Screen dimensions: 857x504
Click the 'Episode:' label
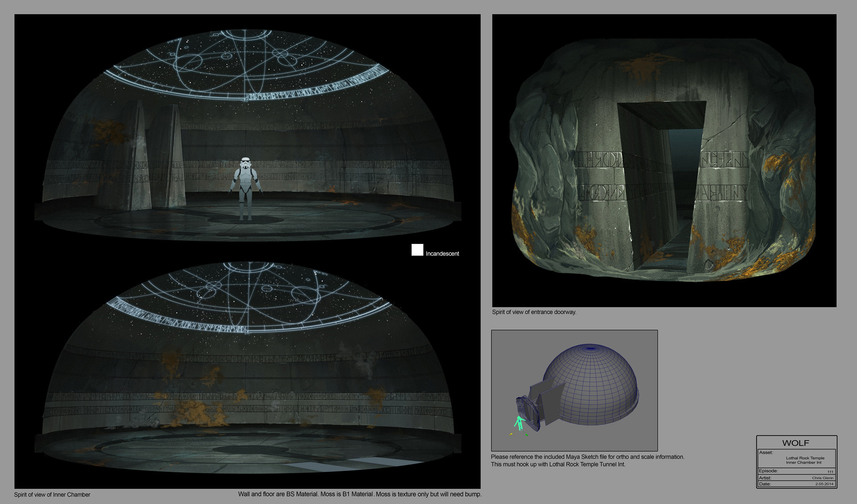click(x=768, y=471)
